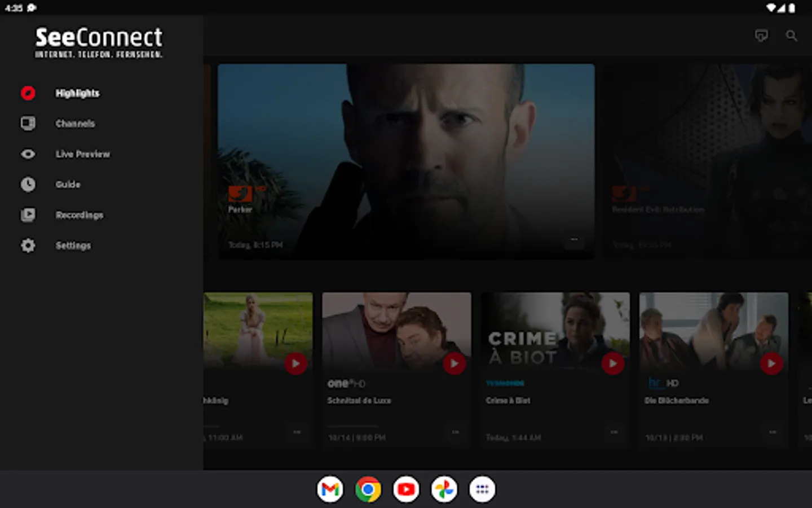Open the app drawer grid icon
This screenshot has height=508, width=812.
coord(482,489)
